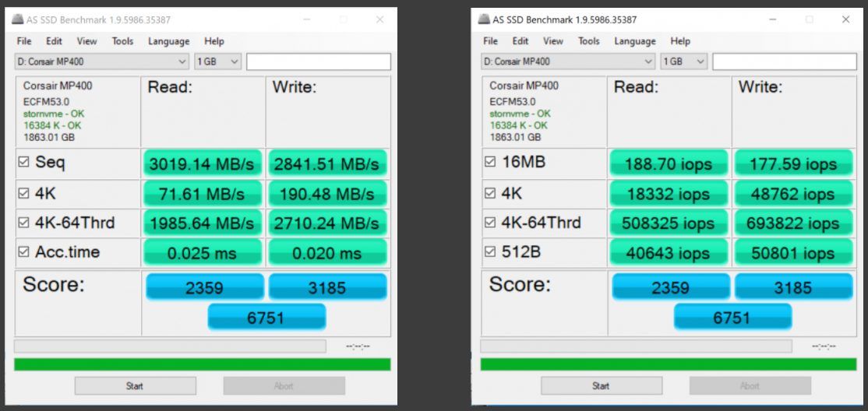Open File menu in left window
This screenshot has width=868, height=411.
24,41
